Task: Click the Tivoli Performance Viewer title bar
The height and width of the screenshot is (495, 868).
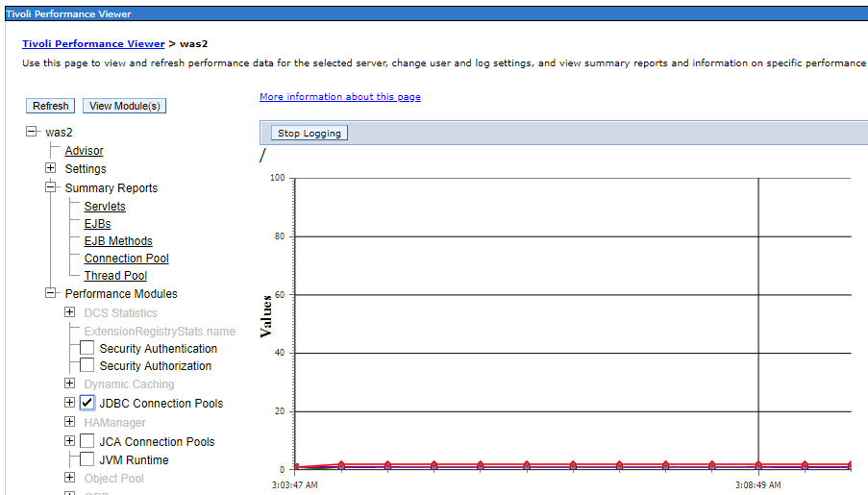Action: (436, 13)
